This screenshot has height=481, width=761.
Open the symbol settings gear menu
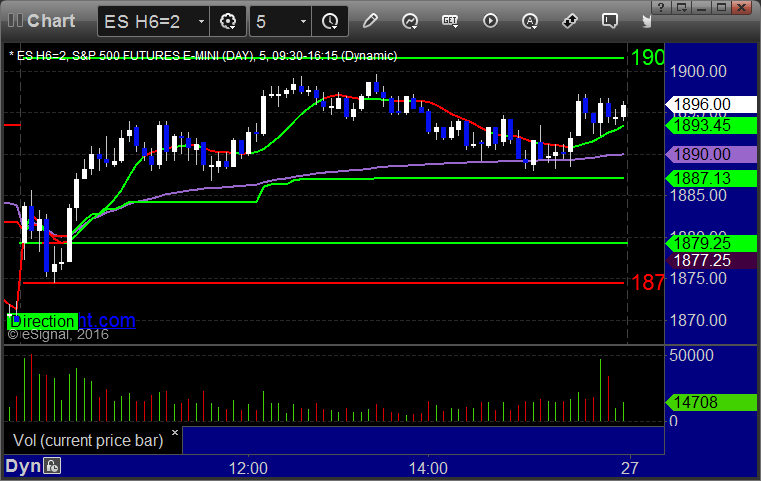click(x=228, y=21)
